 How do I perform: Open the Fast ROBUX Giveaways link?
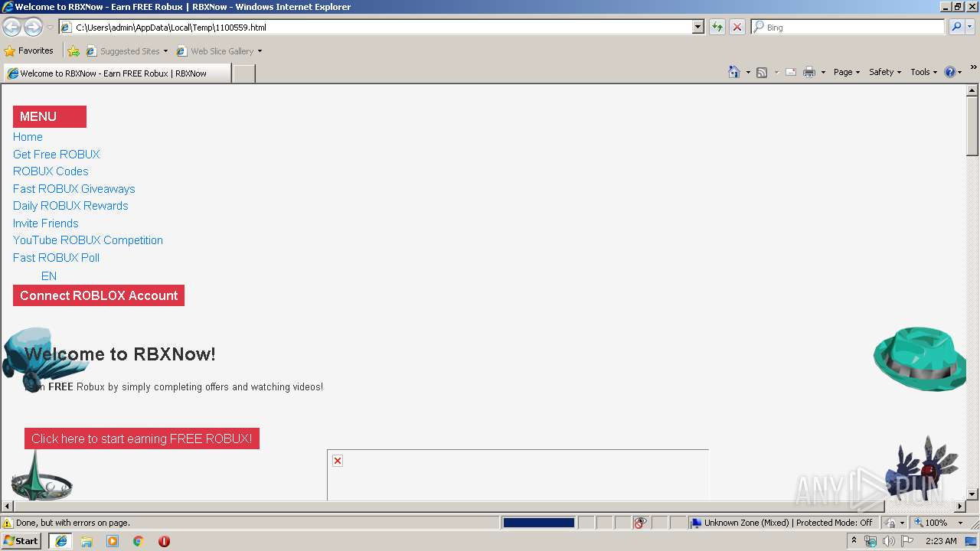tap(73, 189)
